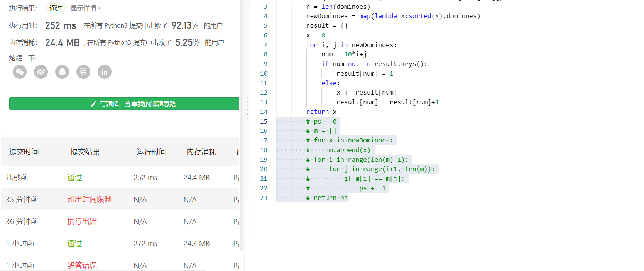Place cursor on '# return ps' comment line
644x271 pixels.
[x=327, y=198]
